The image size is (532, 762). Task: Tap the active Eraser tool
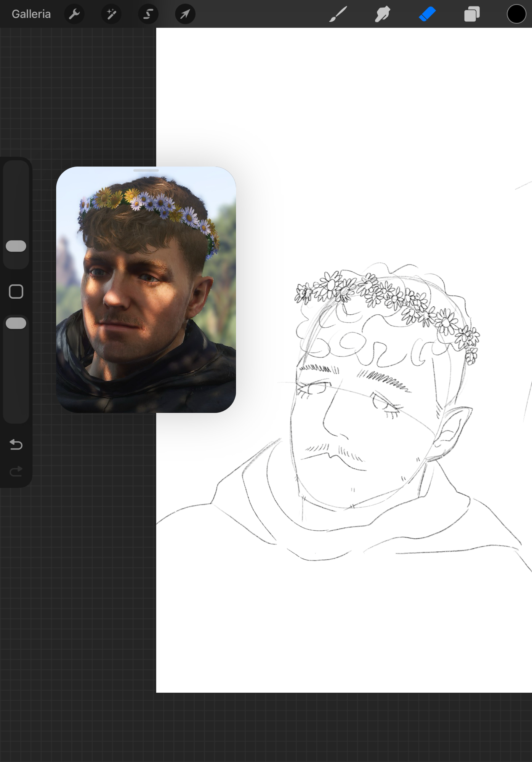(427, 14)
